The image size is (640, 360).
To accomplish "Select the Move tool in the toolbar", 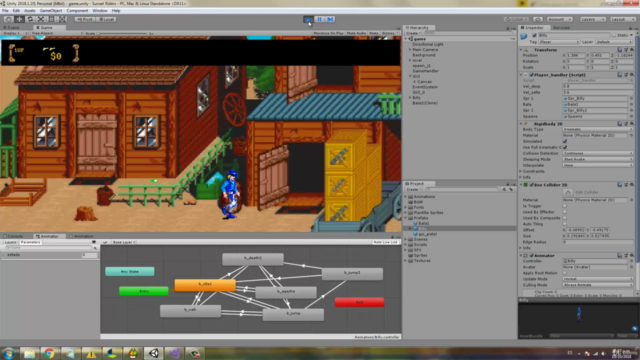I will pyautogui.click(x=19, y=19).
